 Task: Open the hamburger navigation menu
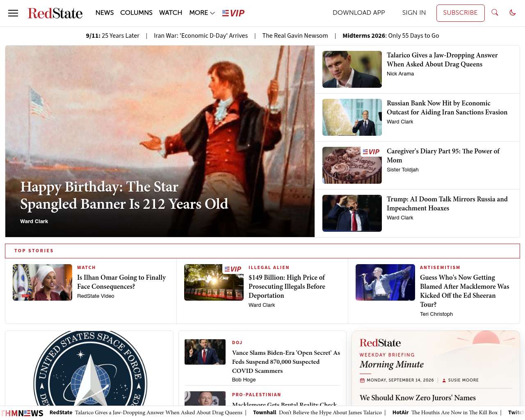(x=13, y=13)
